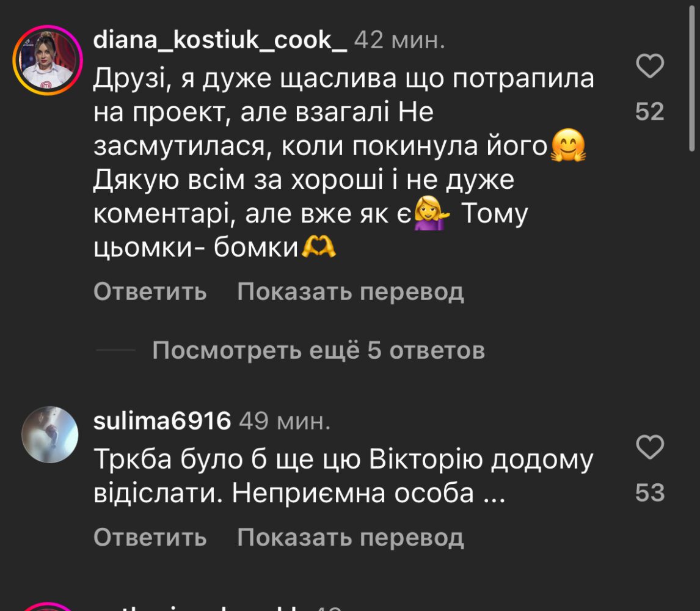The height and width of the screenshot is (611, 700).
Task: Tap Ответить under diana_kostiuk_cook_'s comment
Action: coord(150,292)
